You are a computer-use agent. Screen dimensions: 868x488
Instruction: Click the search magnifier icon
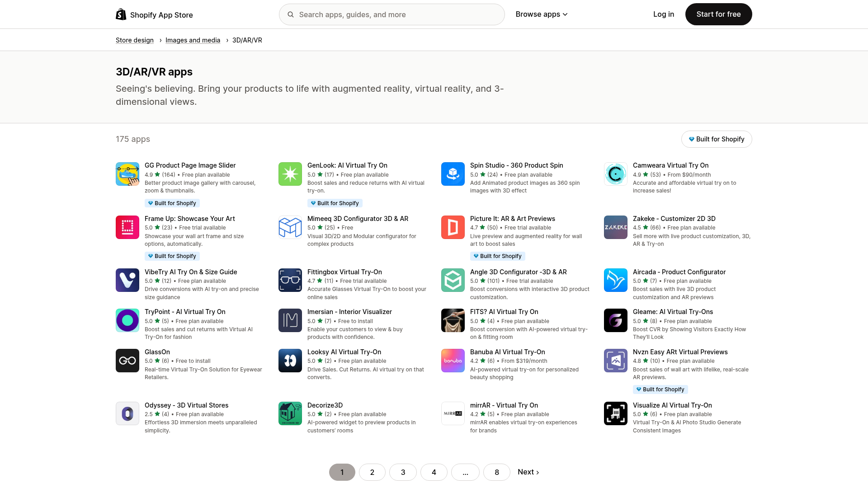[x=291, y=14]
